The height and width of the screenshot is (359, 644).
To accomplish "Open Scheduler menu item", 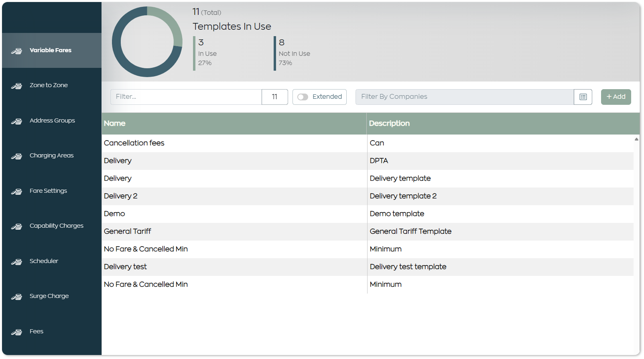I will tap(52, 261).
